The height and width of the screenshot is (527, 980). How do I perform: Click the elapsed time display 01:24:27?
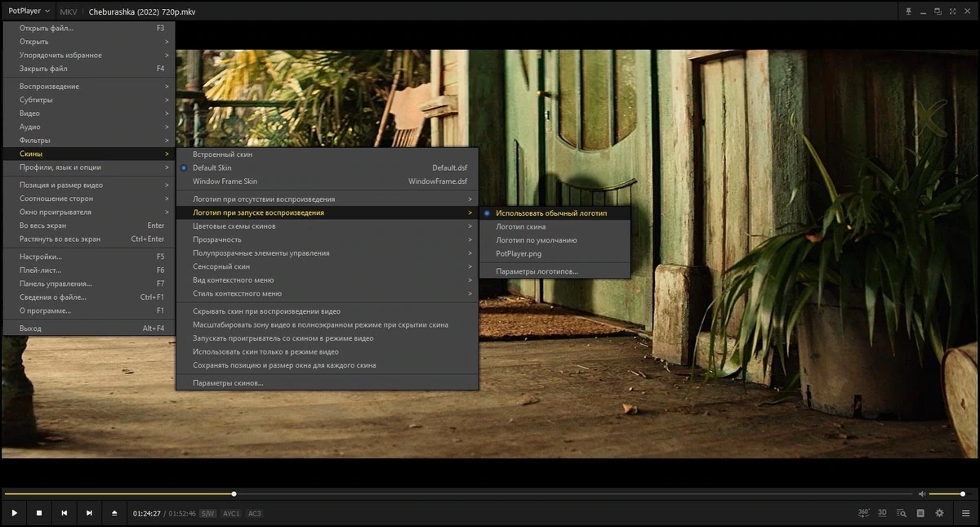[x=147, y=514]
